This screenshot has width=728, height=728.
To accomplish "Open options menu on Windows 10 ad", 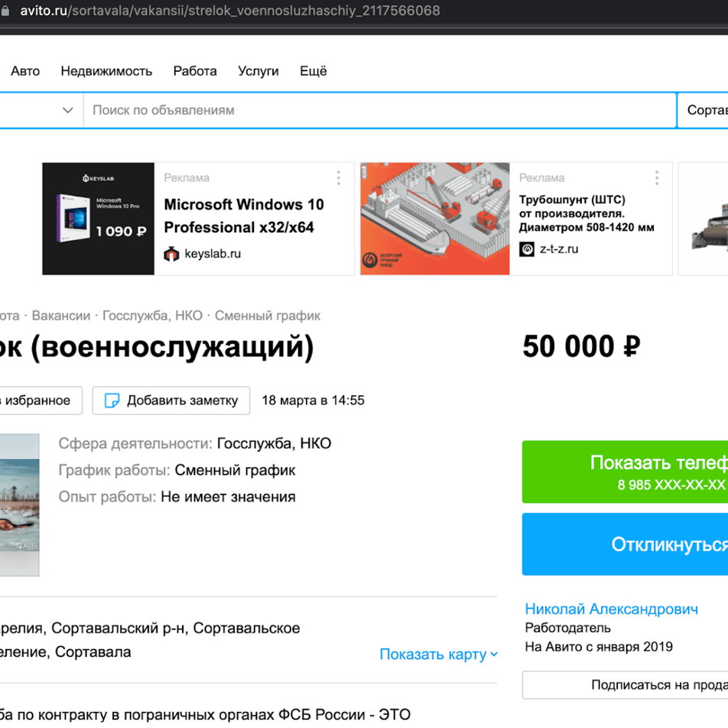I will pyautogui.click(x=339, y=178).
